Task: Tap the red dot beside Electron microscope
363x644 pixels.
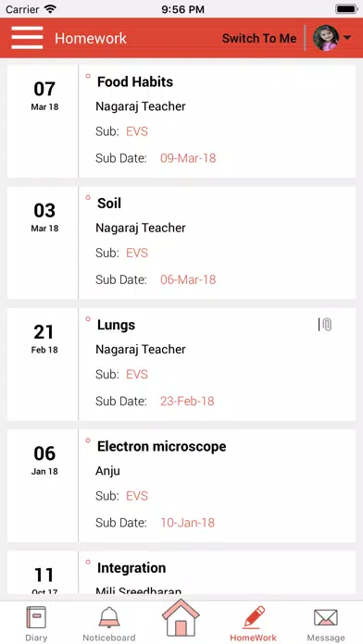Action: click(x=88, y=440)
